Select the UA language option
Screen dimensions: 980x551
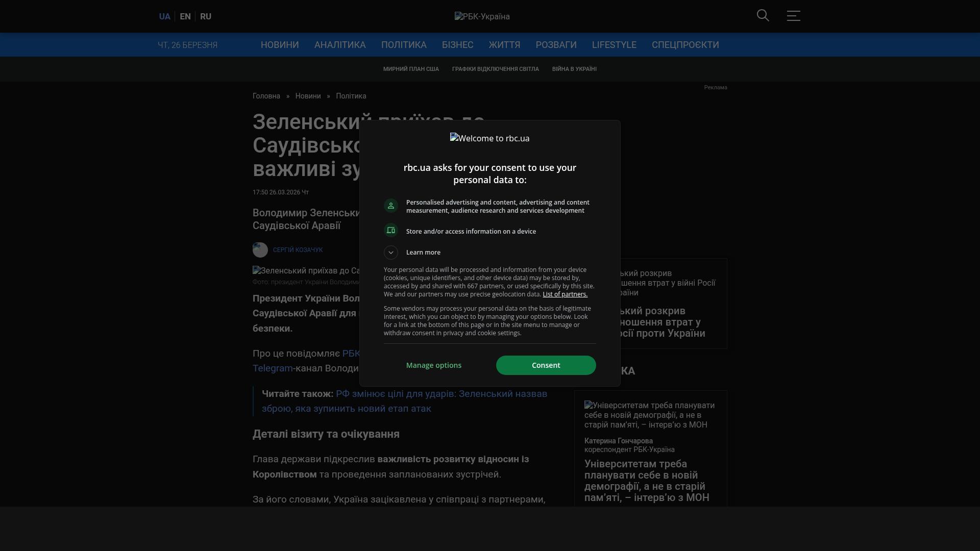[164, 16]
